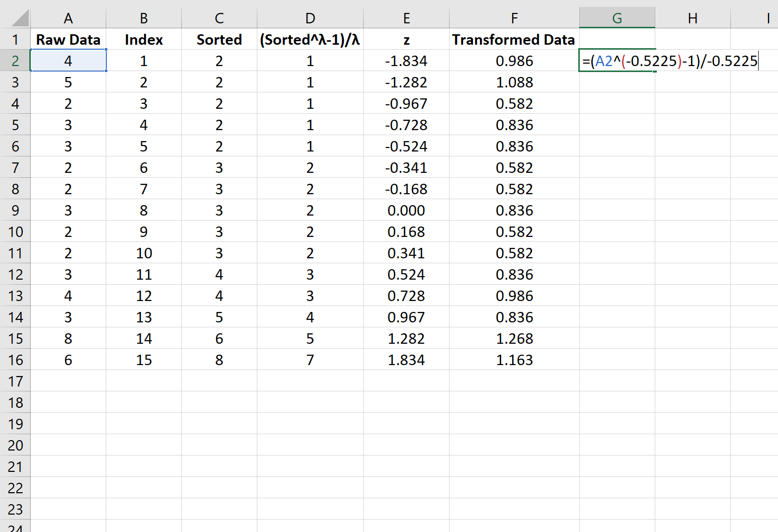Click the 'Raw Data' header cell
Image resolution: width=778 pixels, height=532 pixels.
coord(69,39)
